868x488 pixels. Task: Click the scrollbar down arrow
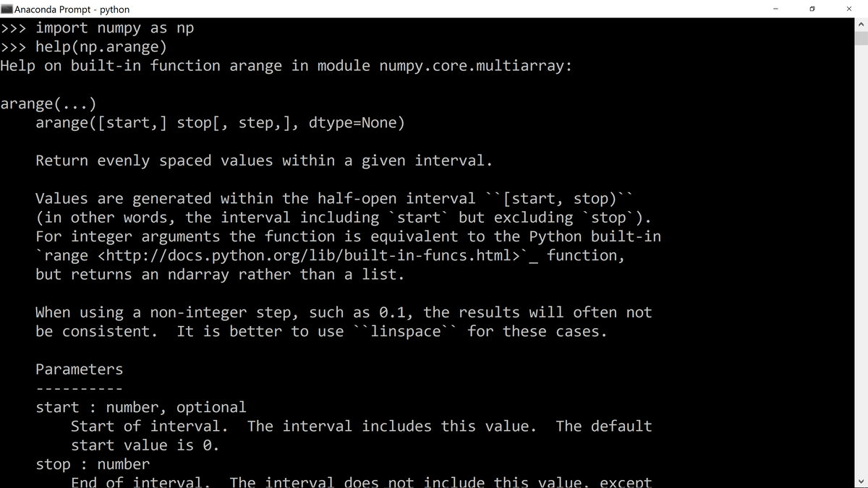pos(861,480)
